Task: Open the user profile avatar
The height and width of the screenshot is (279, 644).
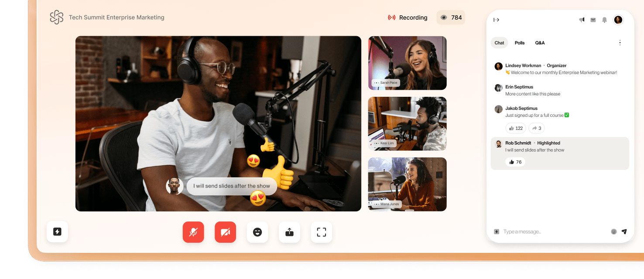Action: point(618,20)
